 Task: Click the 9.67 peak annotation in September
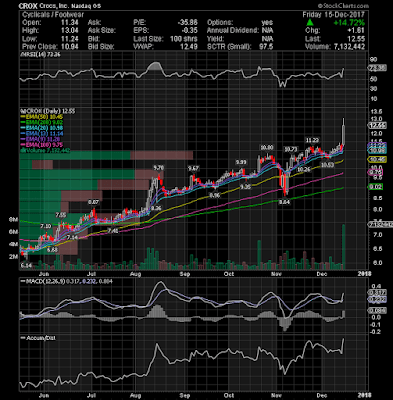(194, 168)
